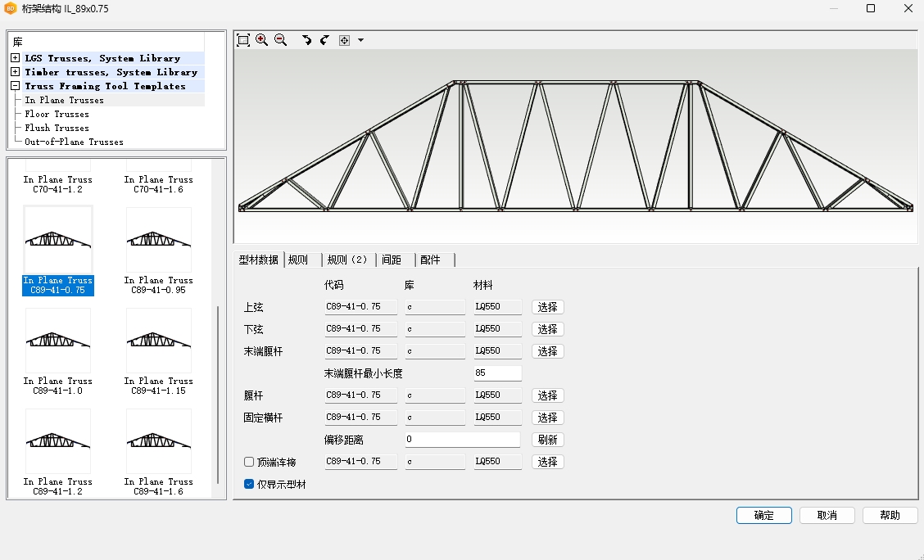The image size is (924, 560).
Task: Click the zoom in magnifier icon
Action: pos(261,40)
